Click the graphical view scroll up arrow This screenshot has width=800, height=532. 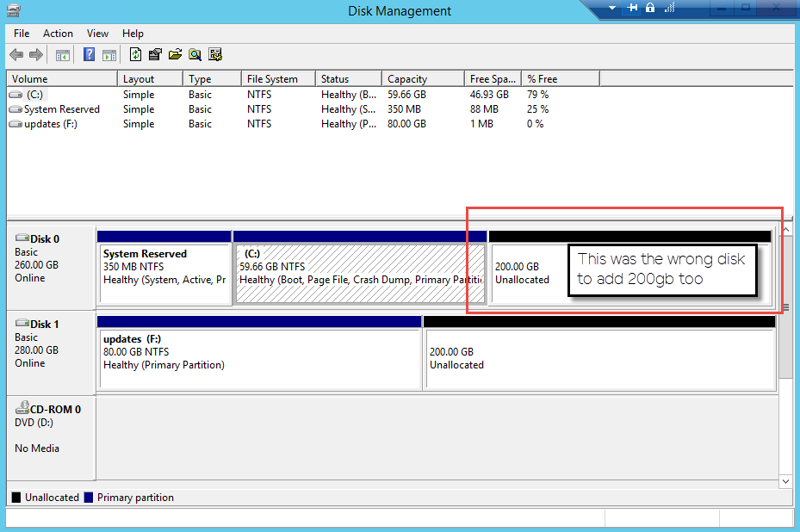786,230
